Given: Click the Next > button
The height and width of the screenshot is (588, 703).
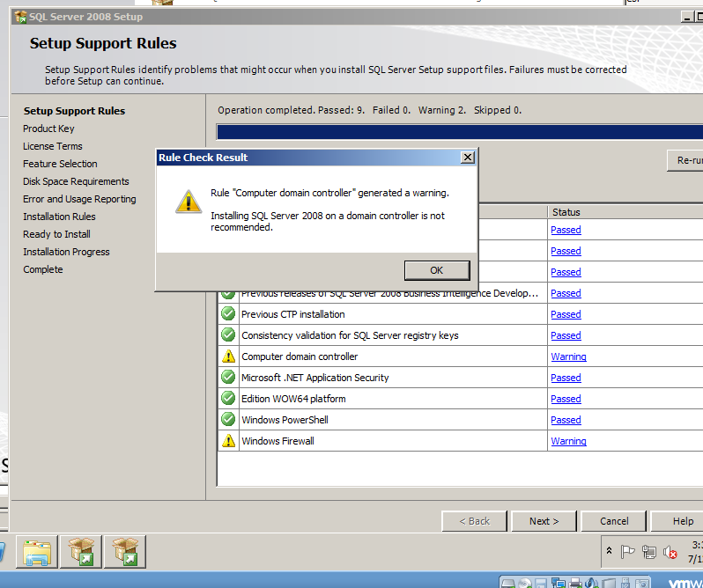Looking at the screenshot, I should point(544,521).
